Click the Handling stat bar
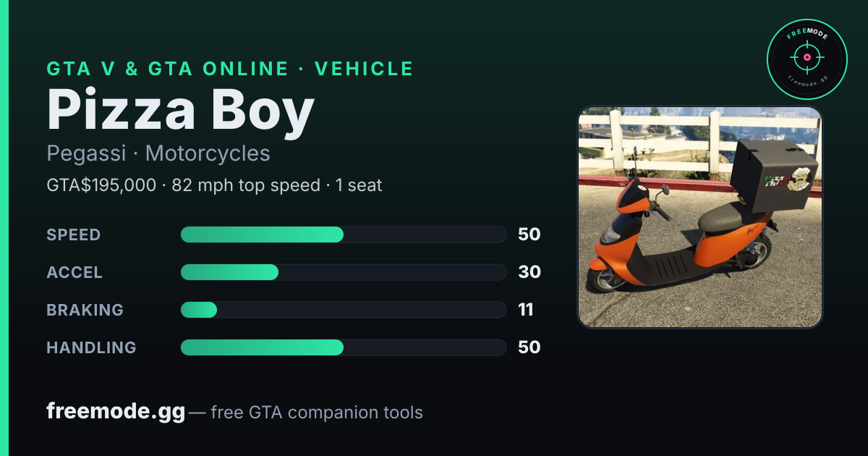868x456 pixels. click(343, 347)
